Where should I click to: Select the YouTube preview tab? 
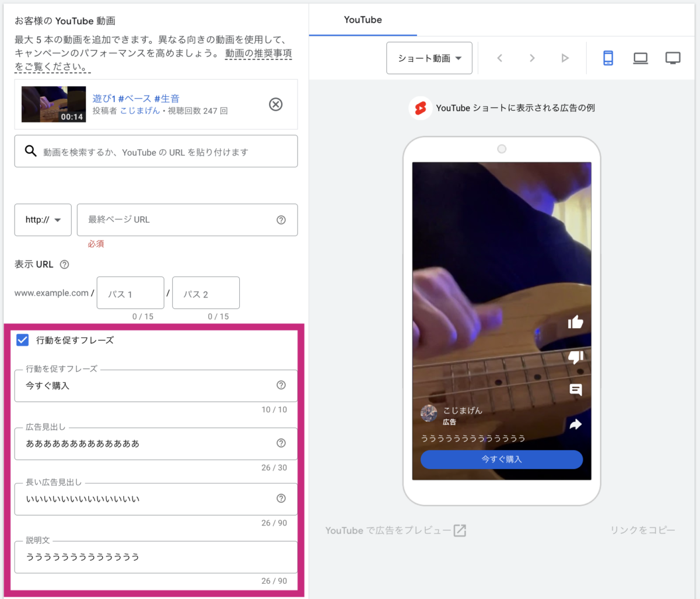point(363,20)
